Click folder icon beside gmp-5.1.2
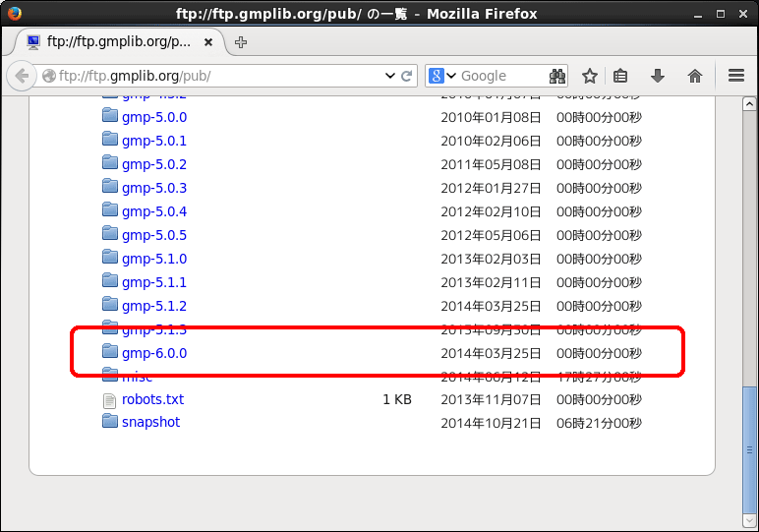 point(110,304)
